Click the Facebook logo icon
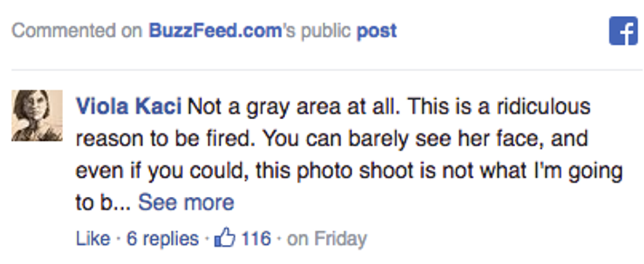Image resolution: width=644 pixels, height=264 pixels. [x=623, y=30]
